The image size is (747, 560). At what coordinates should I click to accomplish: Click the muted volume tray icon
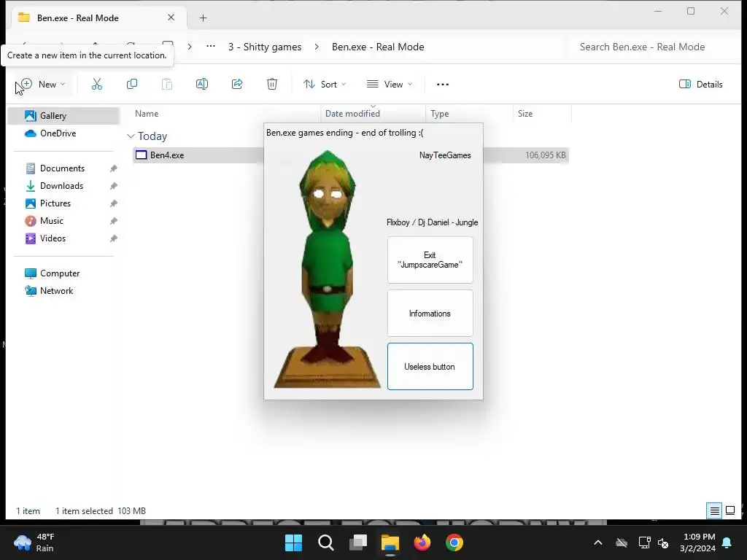(663, 542)
